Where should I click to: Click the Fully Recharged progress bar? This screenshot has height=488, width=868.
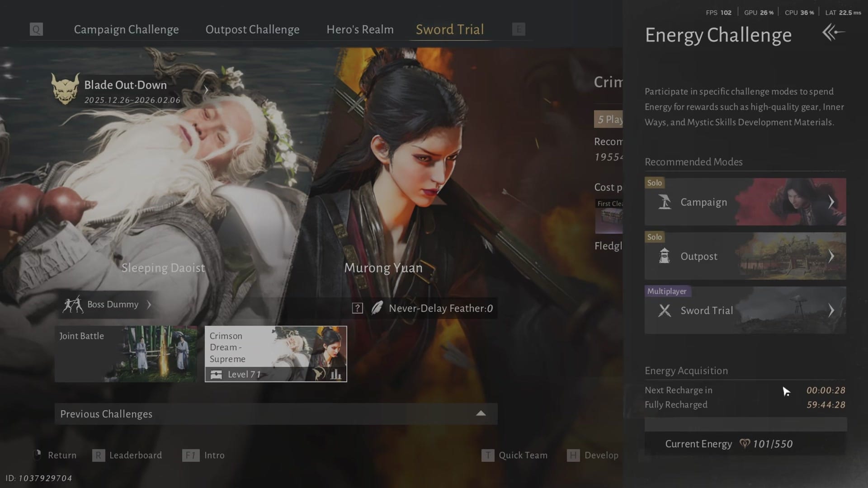click(x=745, y=425)
